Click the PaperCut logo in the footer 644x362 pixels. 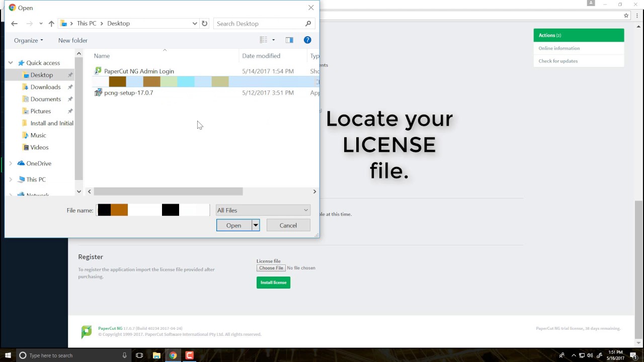(x=87, y=331)
